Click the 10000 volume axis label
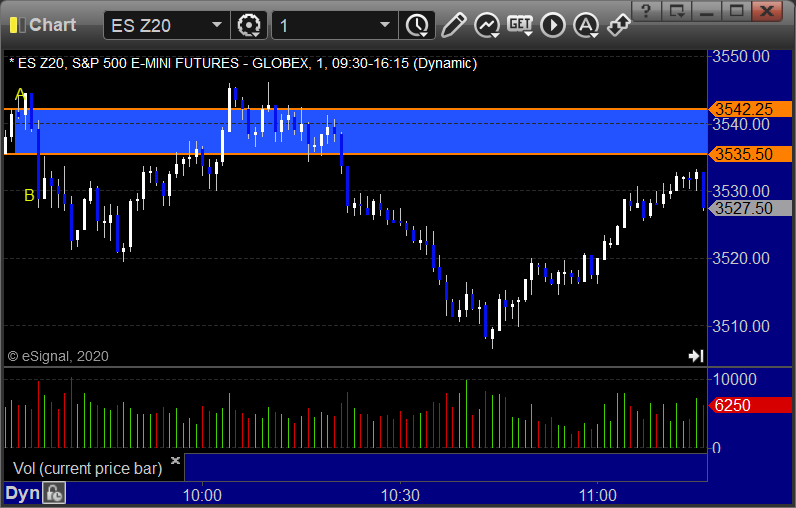796x508 pixels. point(735,379)
